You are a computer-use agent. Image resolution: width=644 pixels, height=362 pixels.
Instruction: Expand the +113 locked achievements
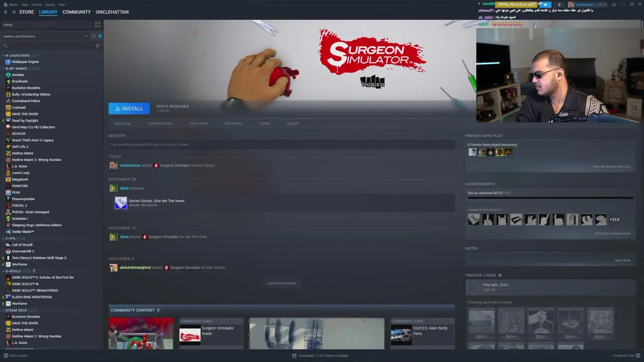(614, 219)
